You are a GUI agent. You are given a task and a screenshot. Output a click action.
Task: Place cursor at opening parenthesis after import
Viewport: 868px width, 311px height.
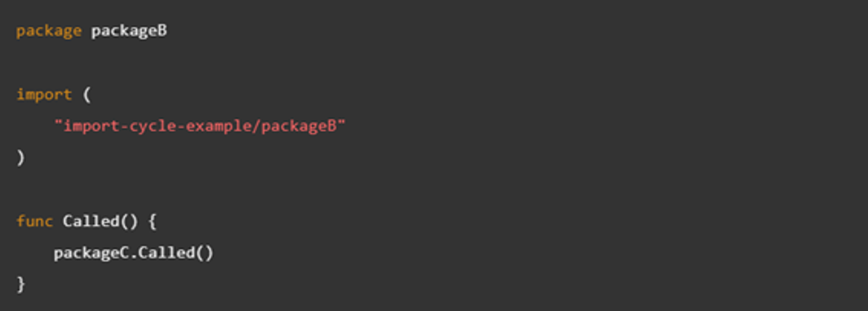tap(87, 95)
